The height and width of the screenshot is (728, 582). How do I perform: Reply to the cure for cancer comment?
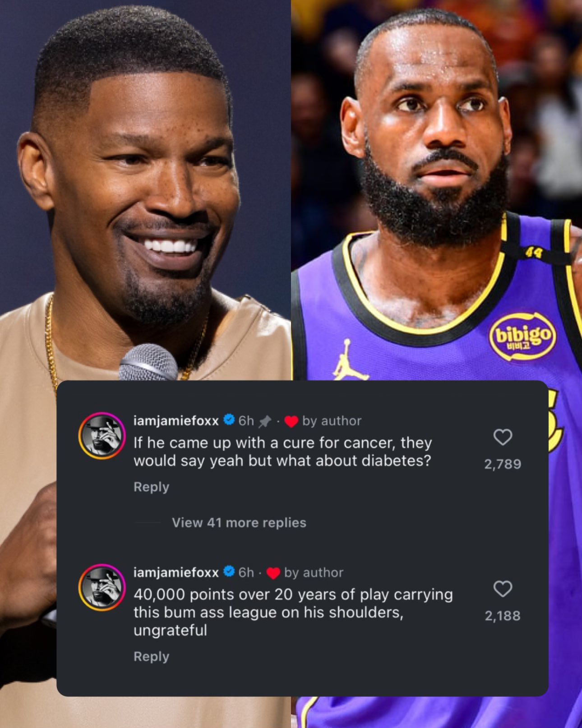pyautogui.click(x=151, y=487)
